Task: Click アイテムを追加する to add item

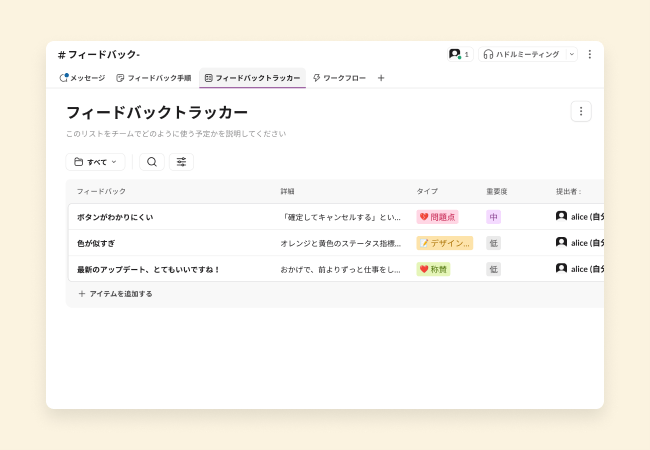Action: [115, 294]
